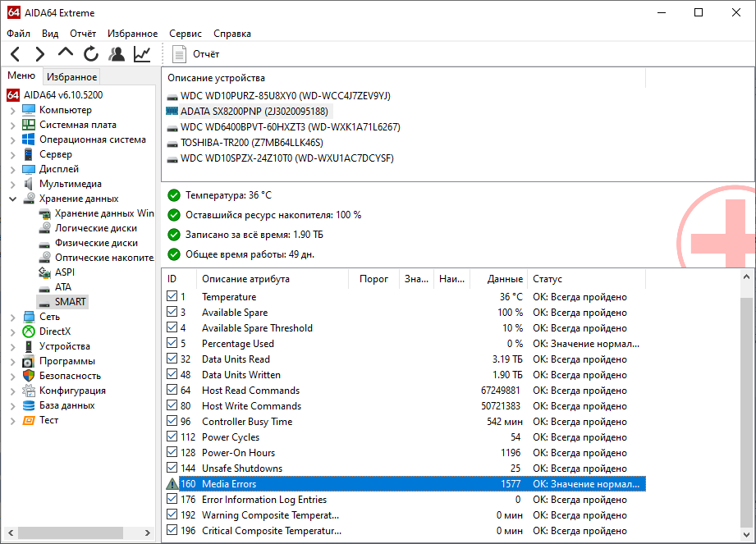Select the База данных icon
The height and width of the screenshot is (544, 756).
point(29,405)
